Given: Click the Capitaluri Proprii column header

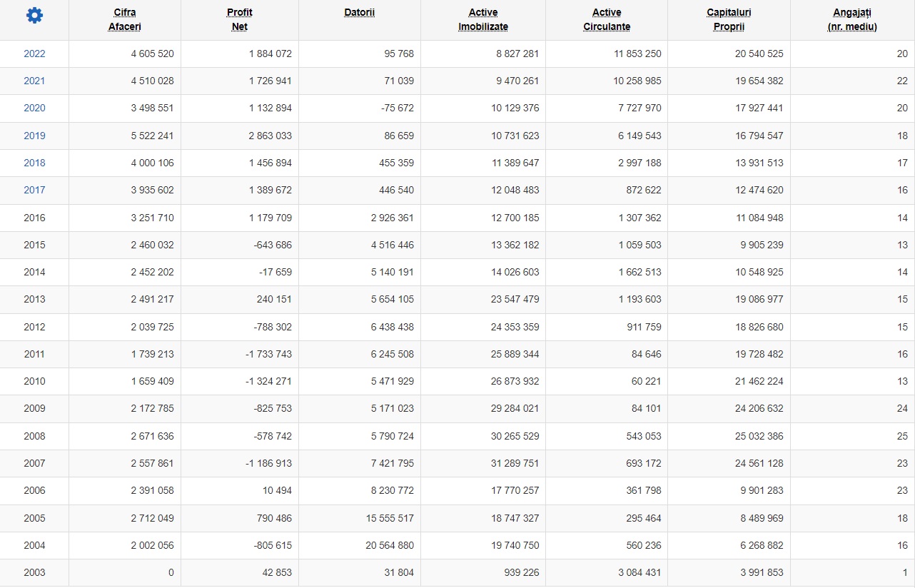Looking at the screenshot, I should 729,20.
